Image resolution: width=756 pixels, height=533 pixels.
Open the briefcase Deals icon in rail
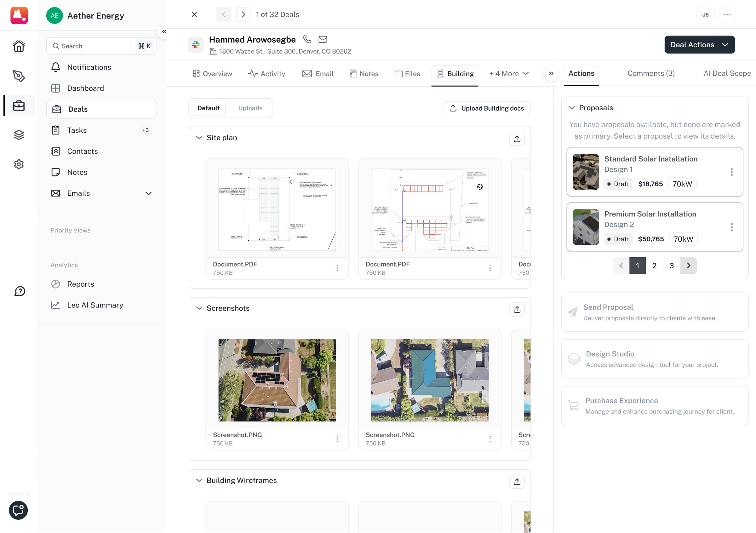pyautogui.click(x=19, y=106)
